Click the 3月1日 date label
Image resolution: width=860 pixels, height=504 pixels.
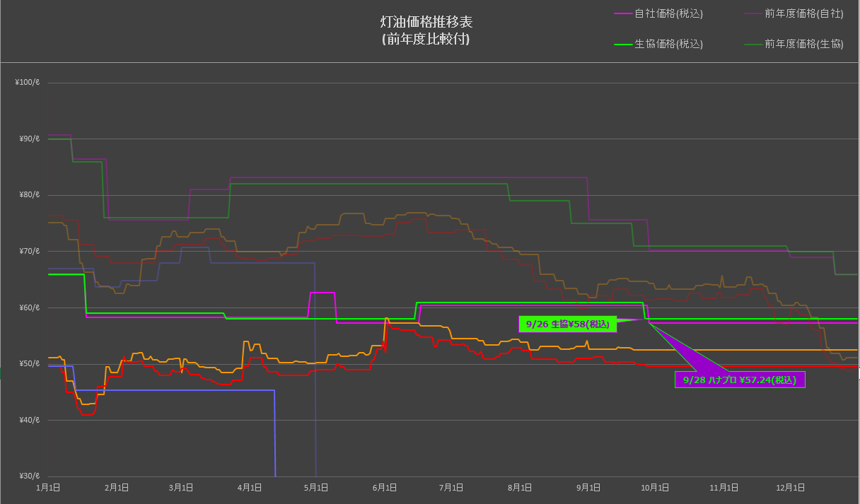click(182, 488)
